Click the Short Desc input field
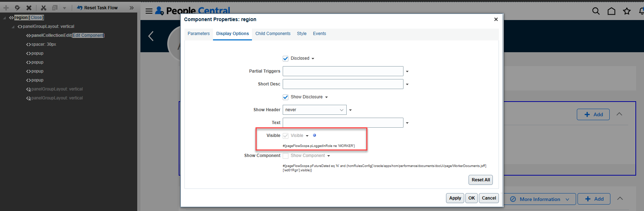 click(343, 84)
